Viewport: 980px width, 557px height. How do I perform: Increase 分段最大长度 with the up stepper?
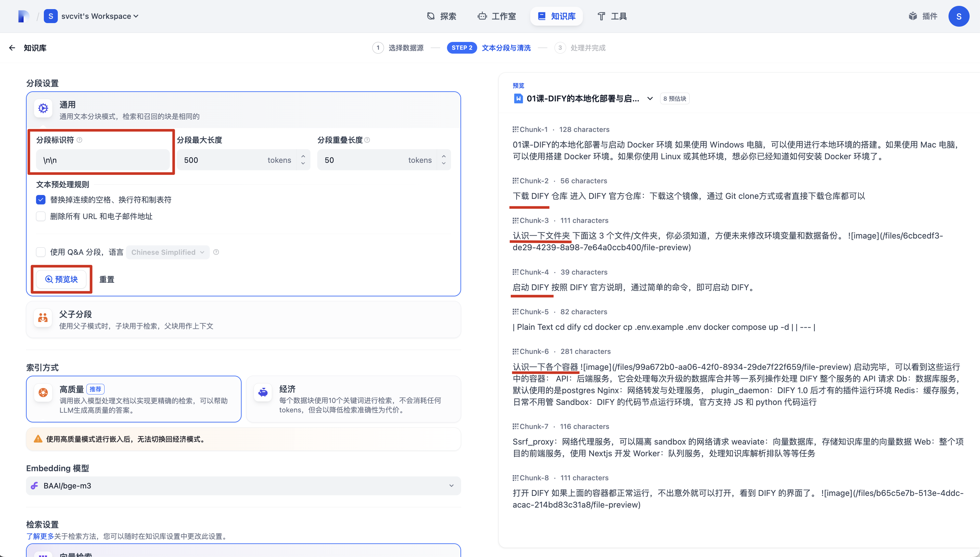303,156
